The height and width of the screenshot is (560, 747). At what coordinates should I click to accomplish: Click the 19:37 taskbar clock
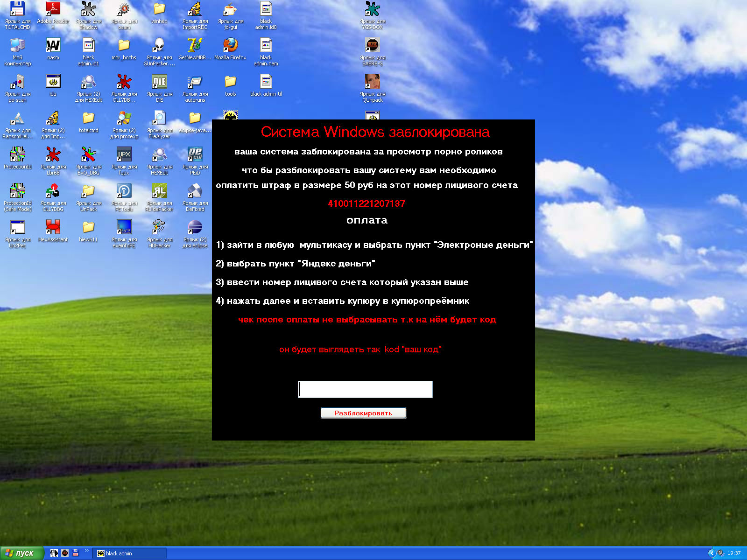coord(734,553)
